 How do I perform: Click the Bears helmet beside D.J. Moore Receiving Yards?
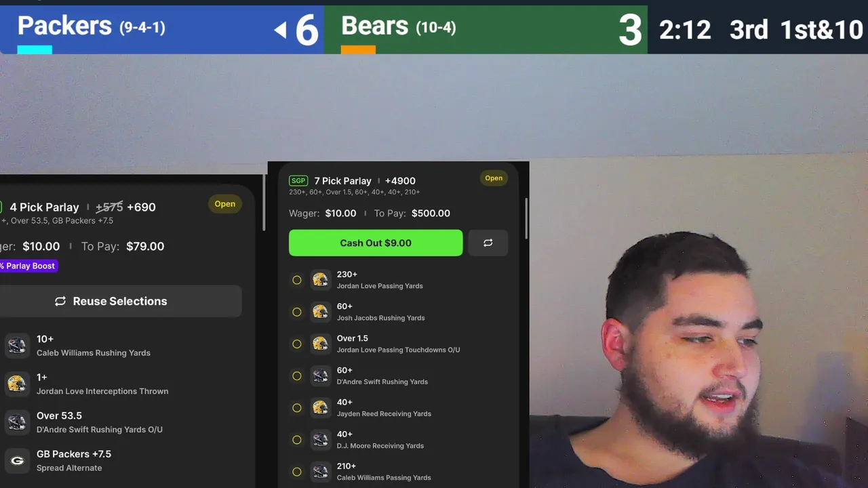coord(320,439)
